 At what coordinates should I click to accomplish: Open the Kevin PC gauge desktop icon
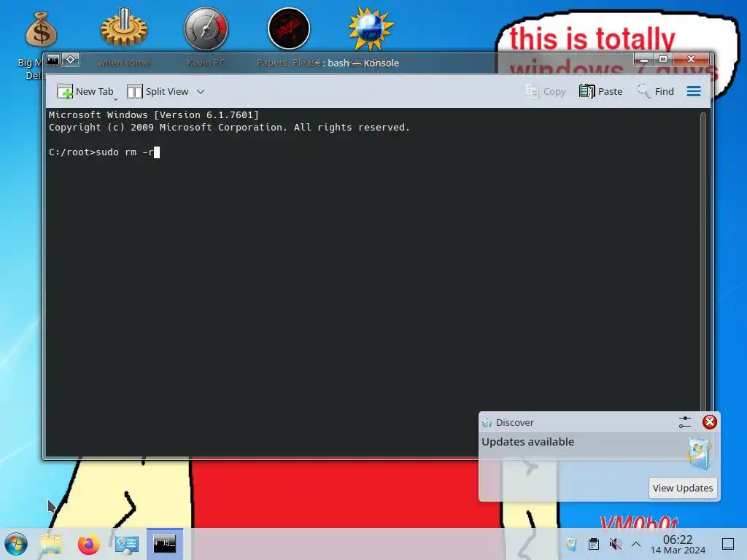point(206,28)
